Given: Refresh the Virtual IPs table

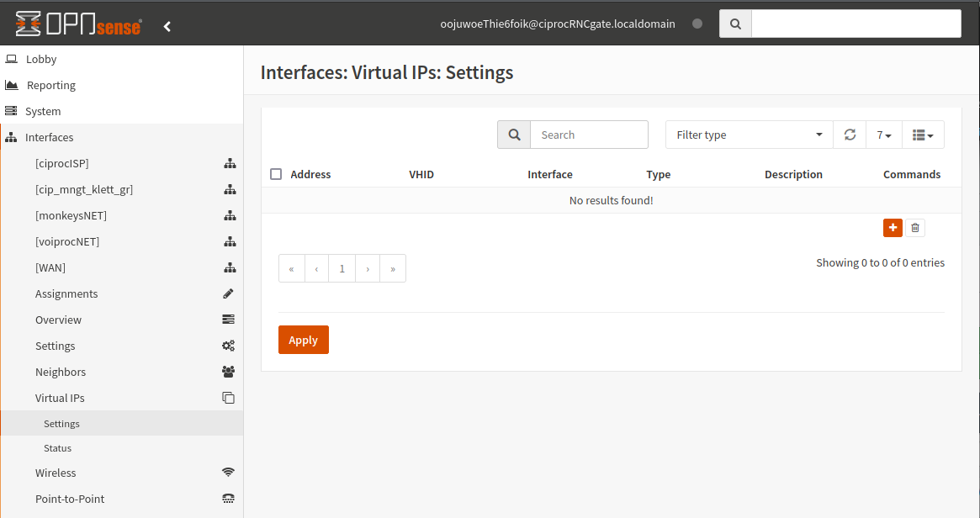Looking at the screenshot, I should point(850,134).
